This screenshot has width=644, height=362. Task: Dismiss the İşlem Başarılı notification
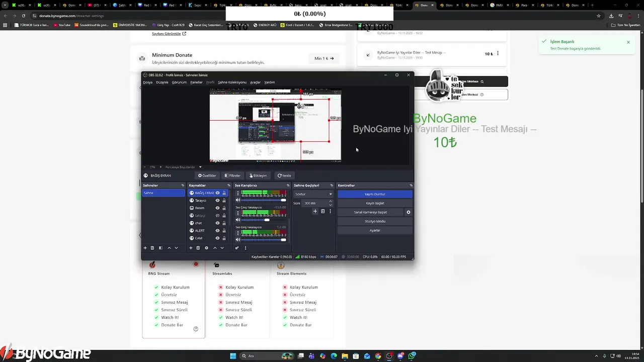[628, 42]
